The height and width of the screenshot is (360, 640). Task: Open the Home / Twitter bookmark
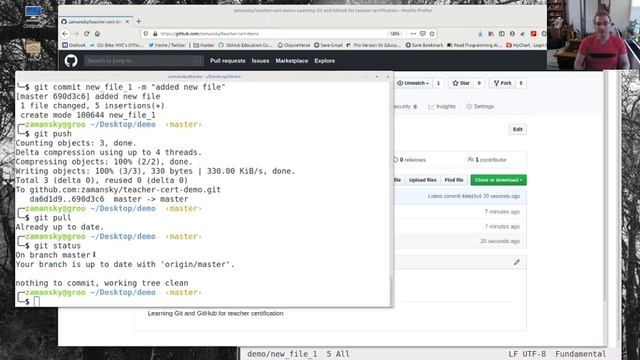(167, 45)
